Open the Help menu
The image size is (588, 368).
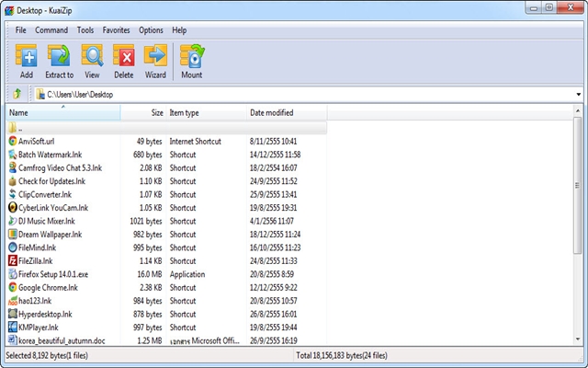pyautogui.click(x=179, y=30)
